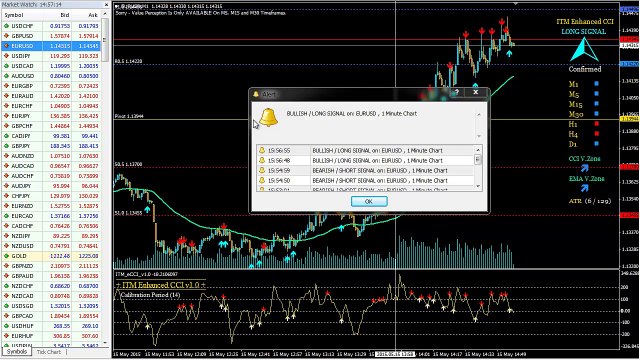Click the CCI V.Zone blue arrow
Screen dimensions: 640x360
584,168
